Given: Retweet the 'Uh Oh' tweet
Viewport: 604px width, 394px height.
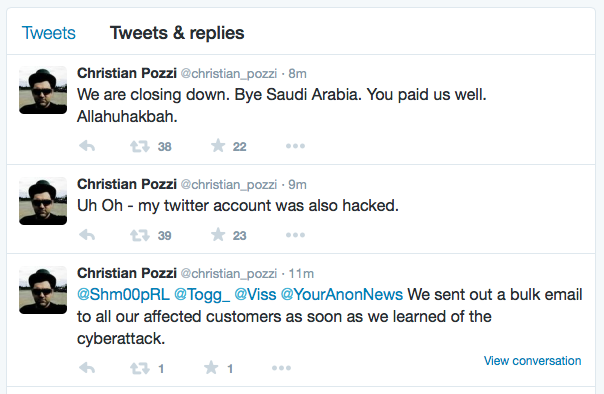Looking at the screenshot, I should click(139, 235).
